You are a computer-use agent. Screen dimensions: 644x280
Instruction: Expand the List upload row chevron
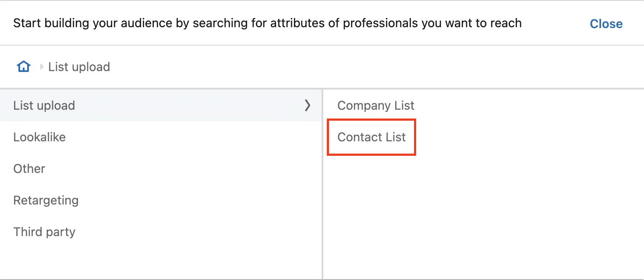(x=308, y=105)
